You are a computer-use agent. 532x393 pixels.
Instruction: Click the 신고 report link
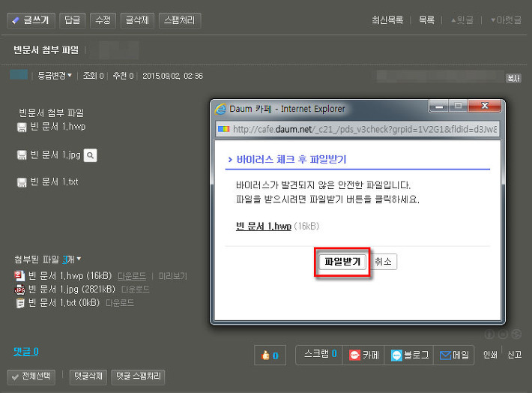pyautogui.click(x=514, y=355)
